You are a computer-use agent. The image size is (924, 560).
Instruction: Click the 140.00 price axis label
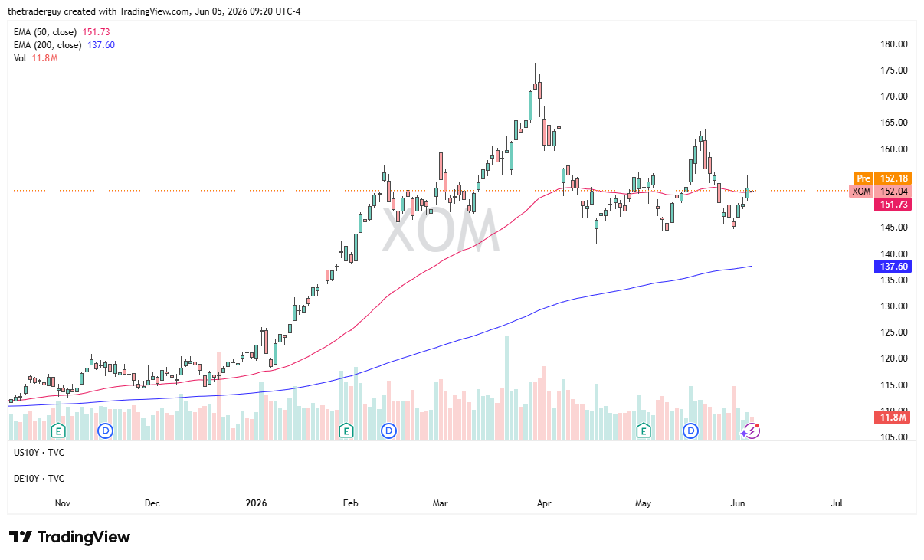click(x=894, y=254)
